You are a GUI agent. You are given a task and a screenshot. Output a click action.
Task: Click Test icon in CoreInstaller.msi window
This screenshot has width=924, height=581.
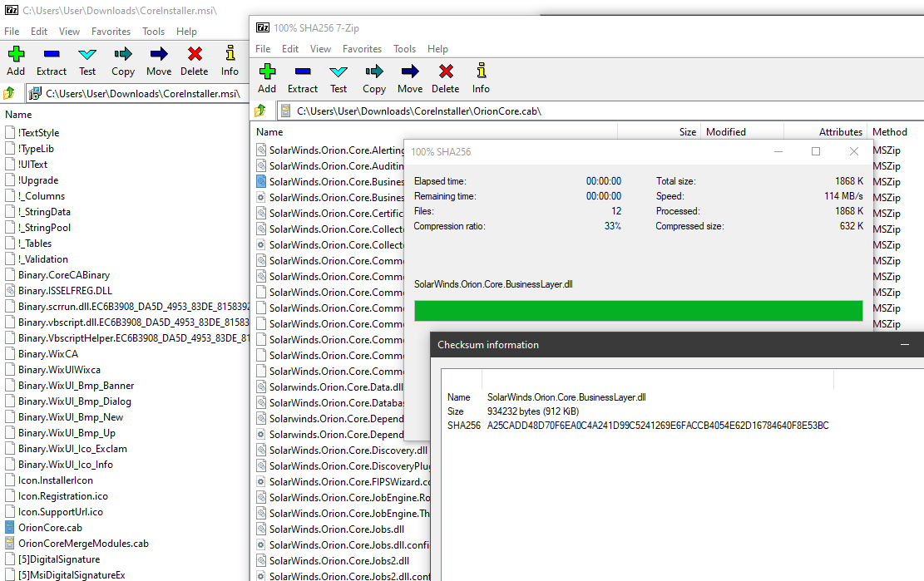tap(87, 54)
